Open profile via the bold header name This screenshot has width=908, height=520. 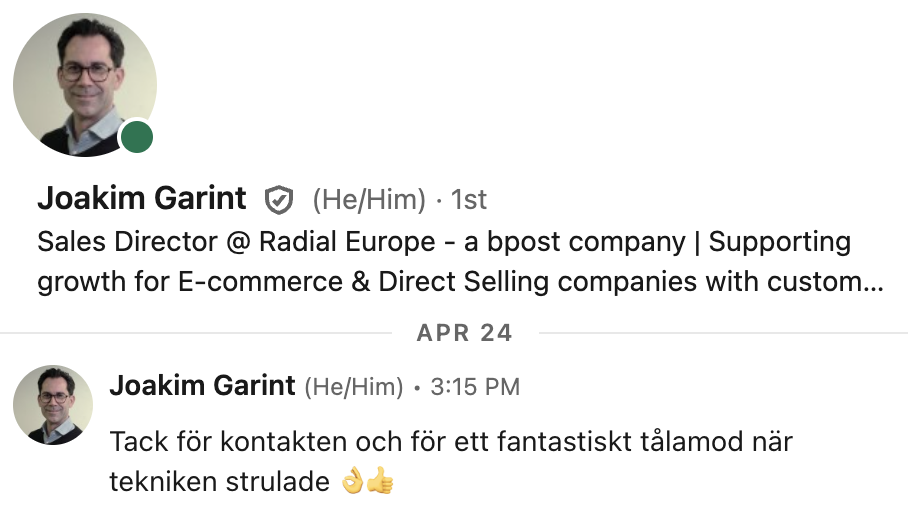click(x=141, y=199)
